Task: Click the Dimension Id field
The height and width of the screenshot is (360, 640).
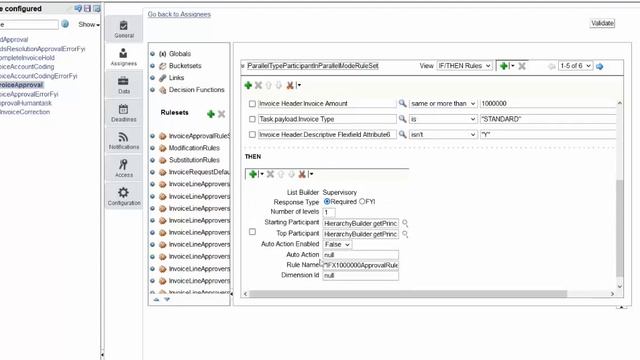Action: (361, 276)
